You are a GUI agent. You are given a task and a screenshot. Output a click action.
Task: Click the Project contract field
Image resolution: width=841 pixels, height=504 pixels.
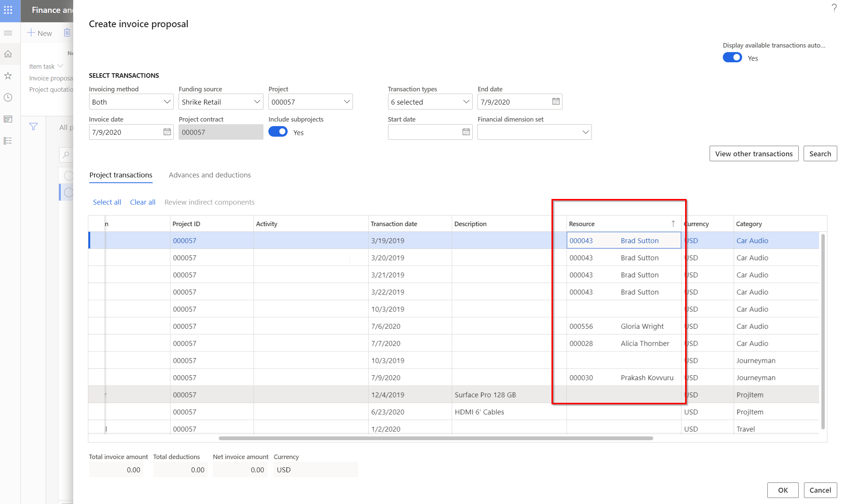point(221,132)
